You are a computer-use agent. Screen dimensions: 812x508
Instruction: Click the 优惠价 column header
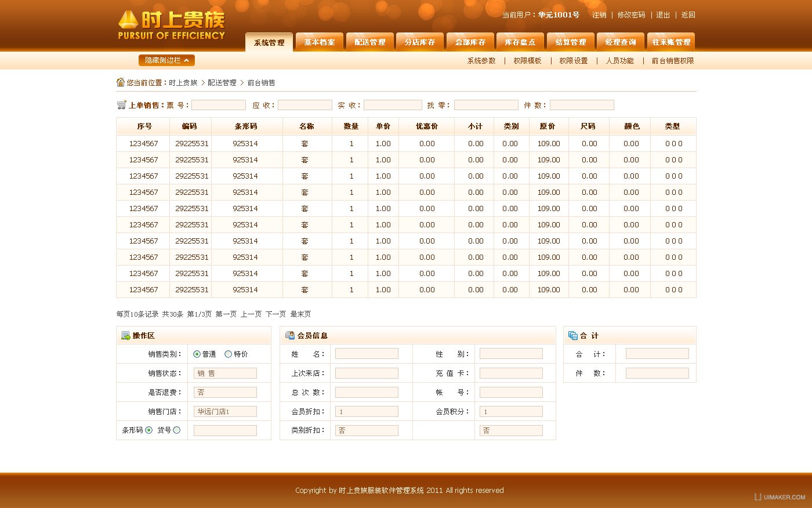pos(427,126)
